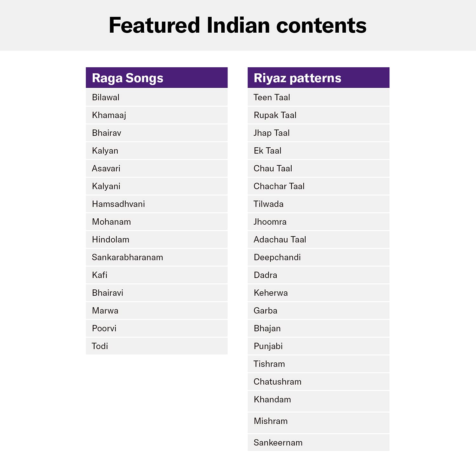The image size is (476, 476).
Task: Click the Raga Songs header
Action: tap(128, 78)
